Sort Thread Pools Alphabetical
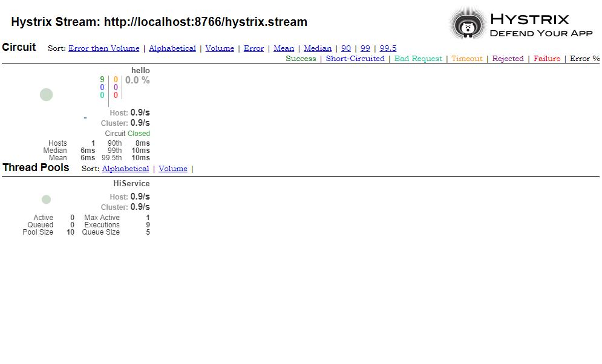The image size is (602, 364). tap(126, 169)
